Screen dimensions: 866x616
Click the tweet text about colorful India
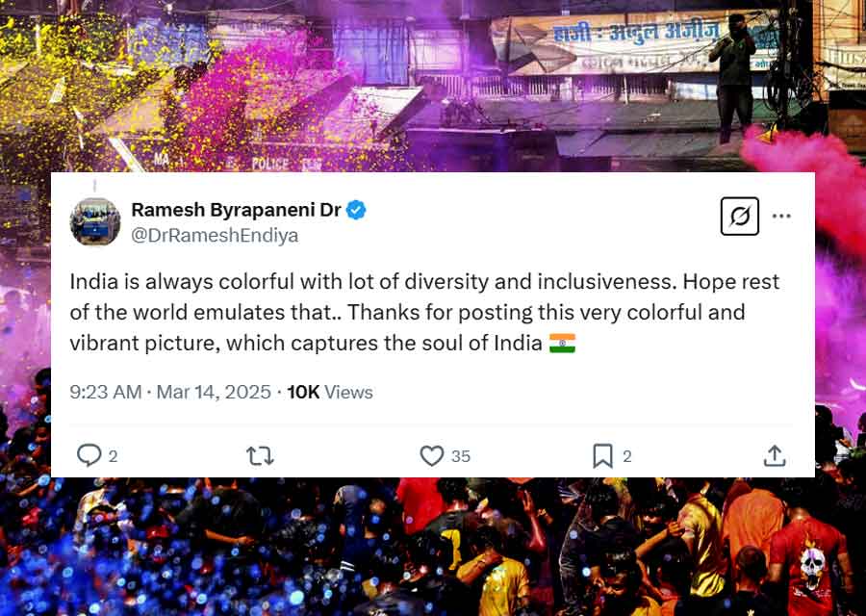[x=424, y=312]
